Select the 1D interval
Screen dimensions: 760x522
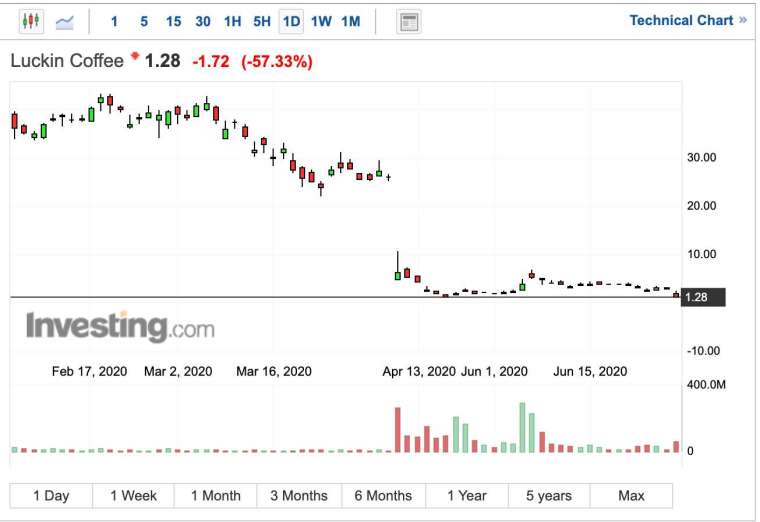[x=291, y=22]
